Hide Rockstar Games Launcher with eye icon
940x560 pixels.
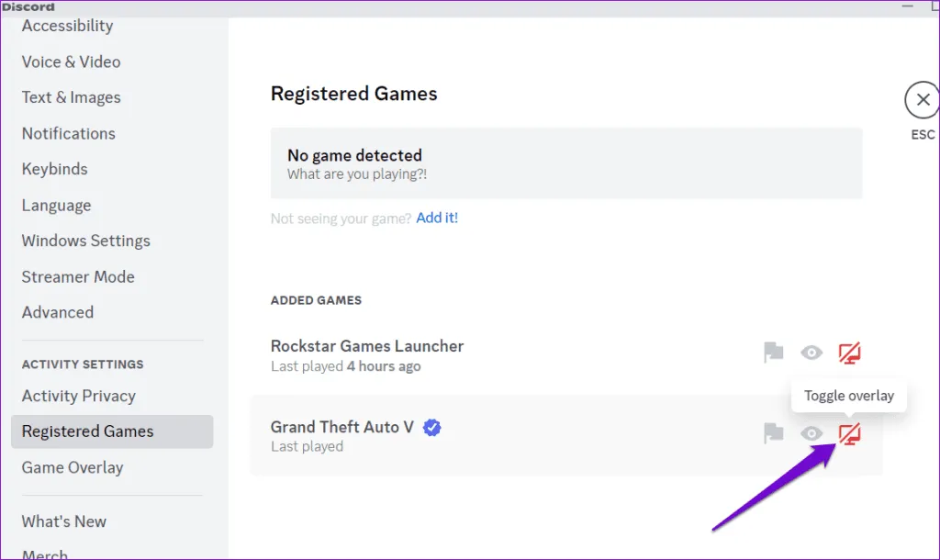click(x=811, y=353)
